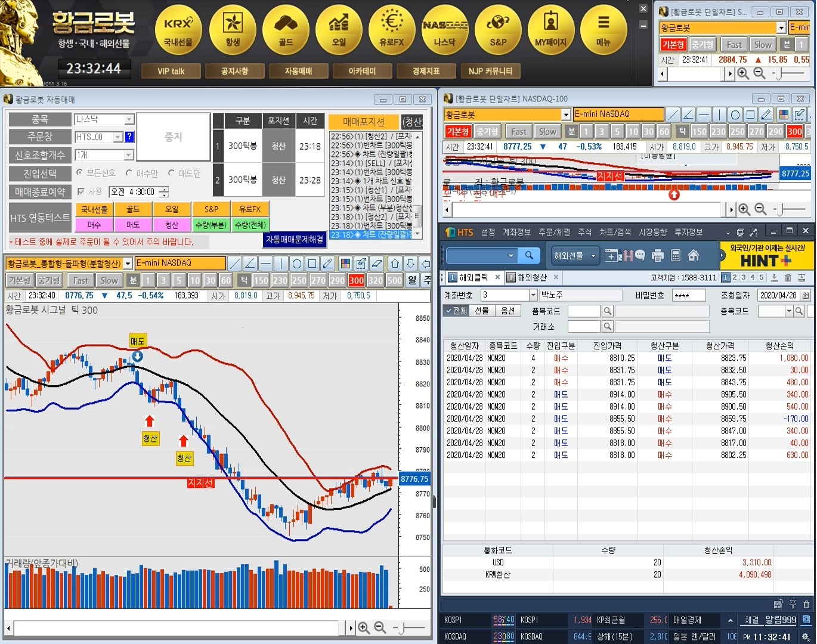This screenshot has width=817, height=644.
Task: Zoom out on NASDAQ-100 single chart
Action: [760, 209]
